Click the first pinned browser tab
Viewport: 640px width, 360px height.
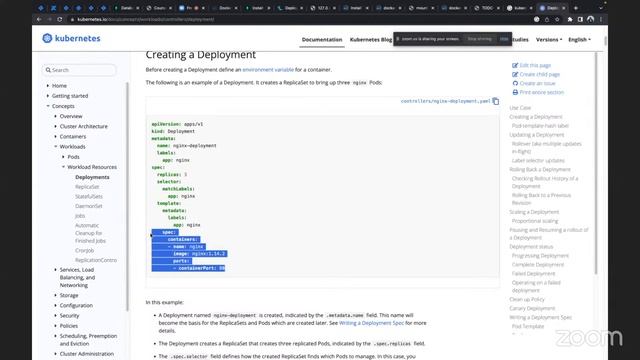[x=41, y=8]
